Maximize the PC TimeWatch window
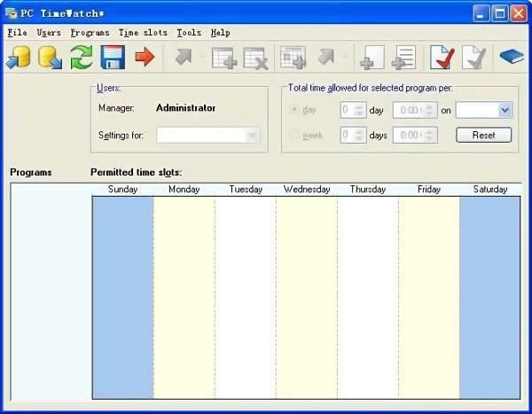The image size is (532, 414). tap(500, 13)
